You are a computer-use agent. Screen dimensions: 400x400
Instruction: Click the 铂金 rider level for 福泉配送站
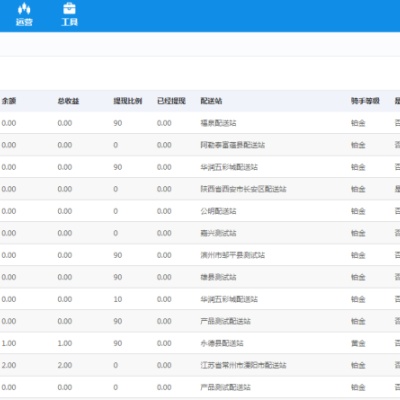tap(358, 123)
